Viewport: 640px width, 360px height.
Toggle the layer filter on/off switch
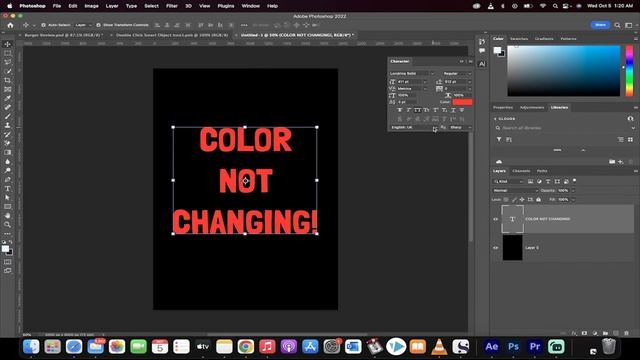point(575,181)
